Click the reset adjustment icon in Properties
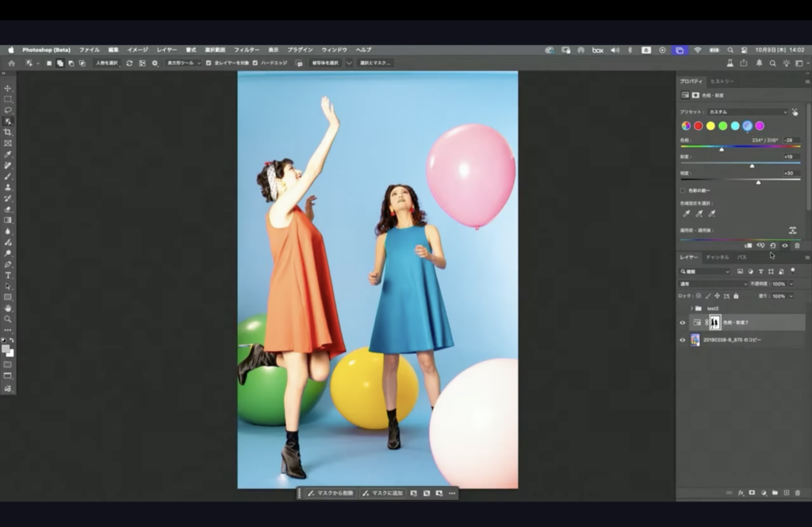The width and height of the screenshot is (812, 527). coord(772,246)
